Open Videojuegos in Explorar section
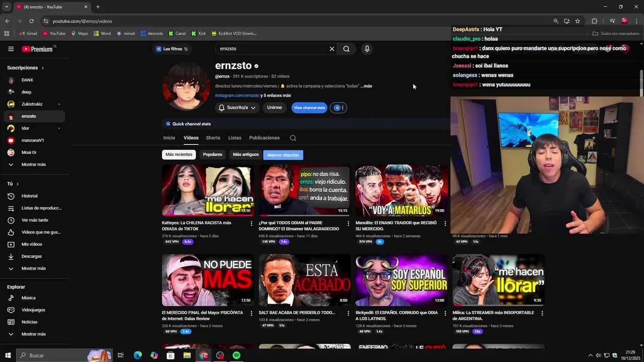Viewport: 644px width, 362px height. 34,310
